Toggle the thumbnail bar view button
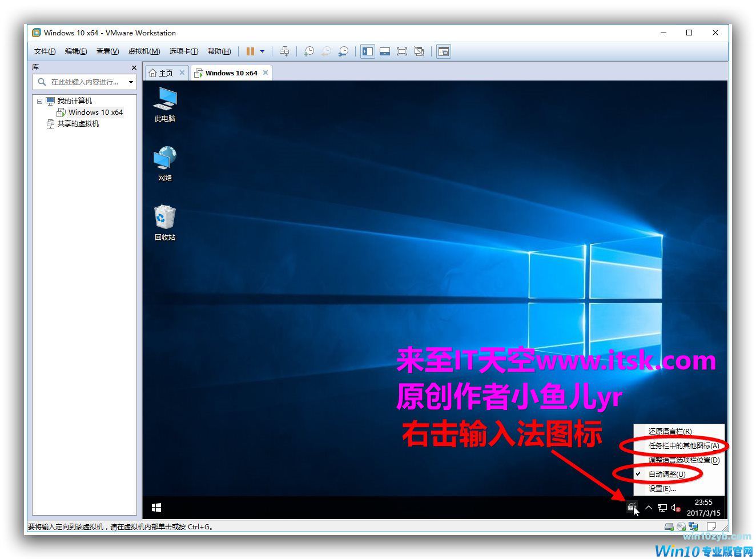 pos(385,51)
